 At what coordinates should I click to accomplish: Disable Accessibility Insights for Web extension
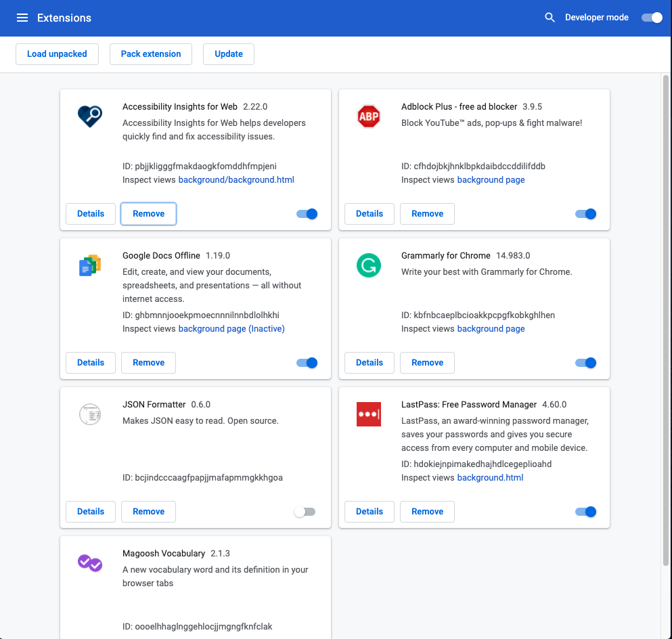pyautogui.click(x=307, y=214)
